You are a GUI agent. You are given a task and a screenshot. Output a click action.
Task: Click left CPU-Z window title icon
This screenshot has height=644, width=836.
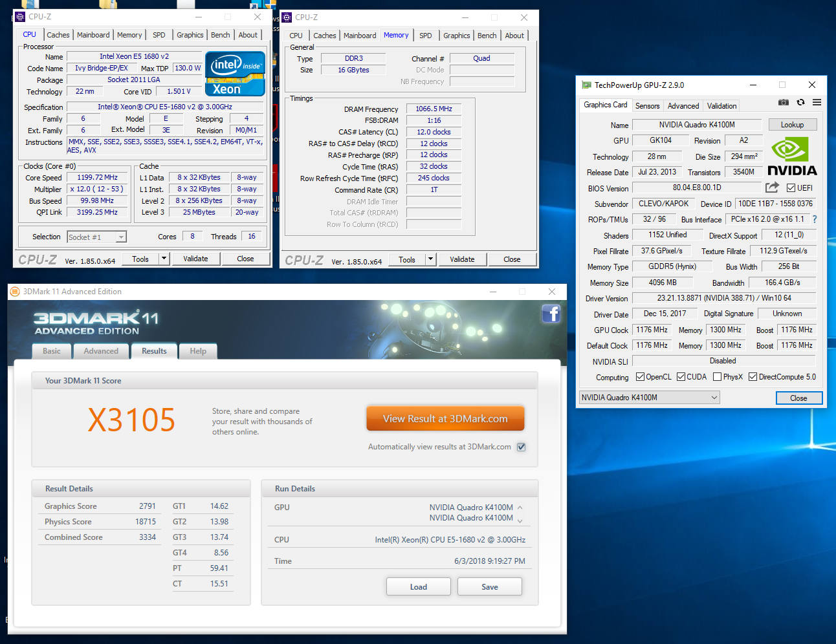(20, 17)
